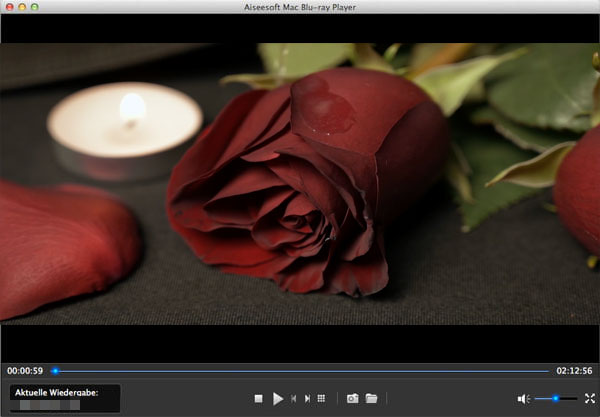Close the Blu-ray Player window
The height and width of the screenshot is (417, 600).
point(8,7)
